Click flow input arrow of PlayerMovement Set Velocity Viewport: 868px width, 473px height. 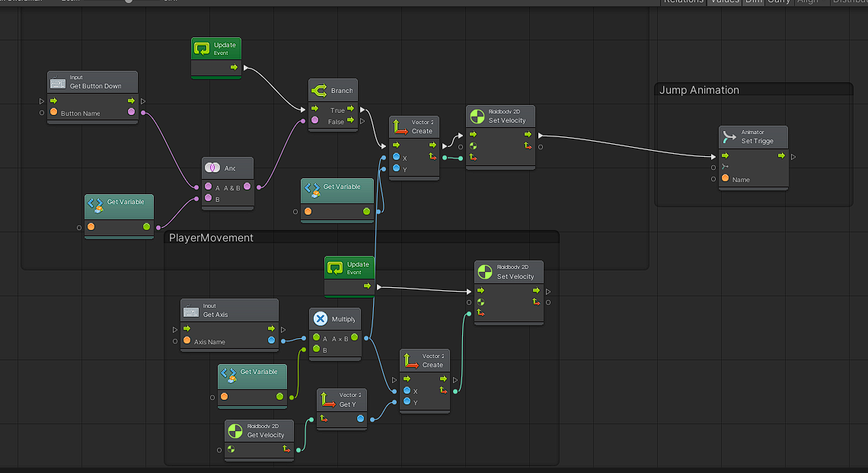480,290
